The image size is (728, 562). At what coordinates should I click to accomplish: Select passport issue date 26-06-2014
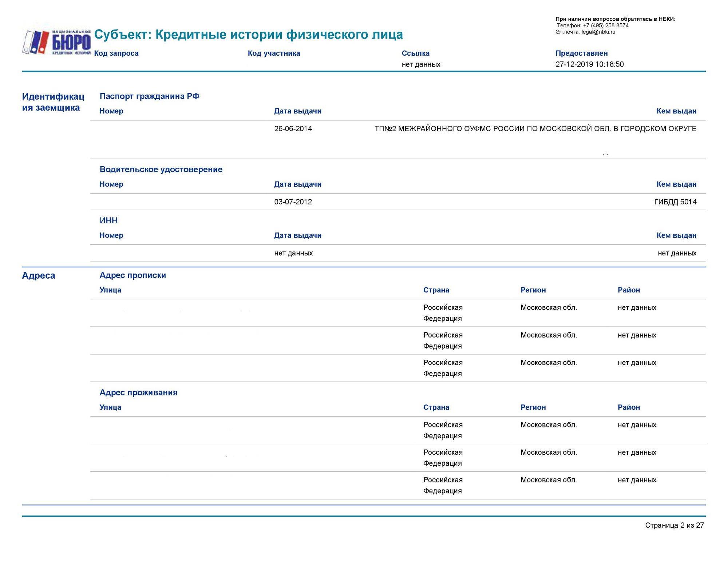pyautogui.click(x=293, y=129)
